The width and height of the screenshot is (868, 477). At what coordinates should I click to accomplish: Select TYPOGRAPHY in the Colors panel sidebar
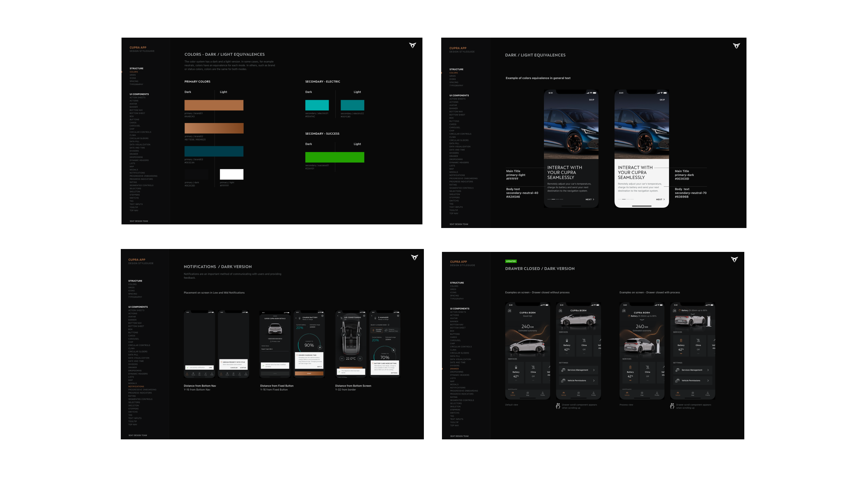point(136,84)
